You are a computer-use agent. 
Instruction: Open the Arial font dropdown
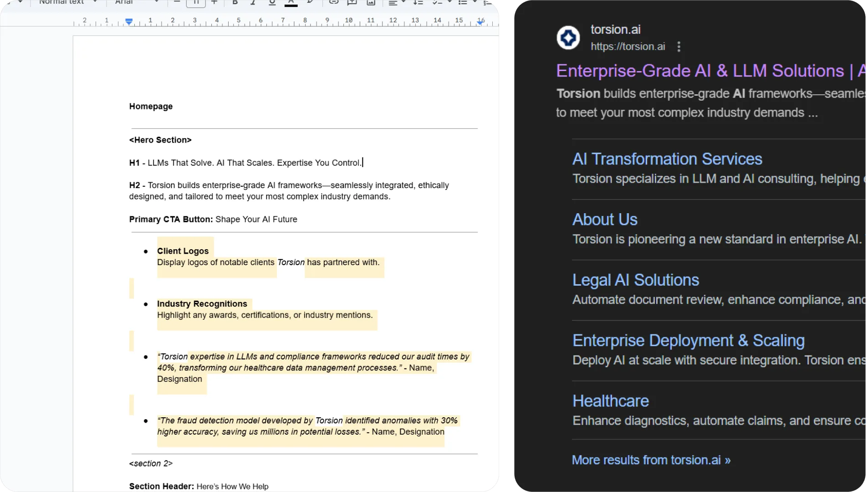[137, 3]
